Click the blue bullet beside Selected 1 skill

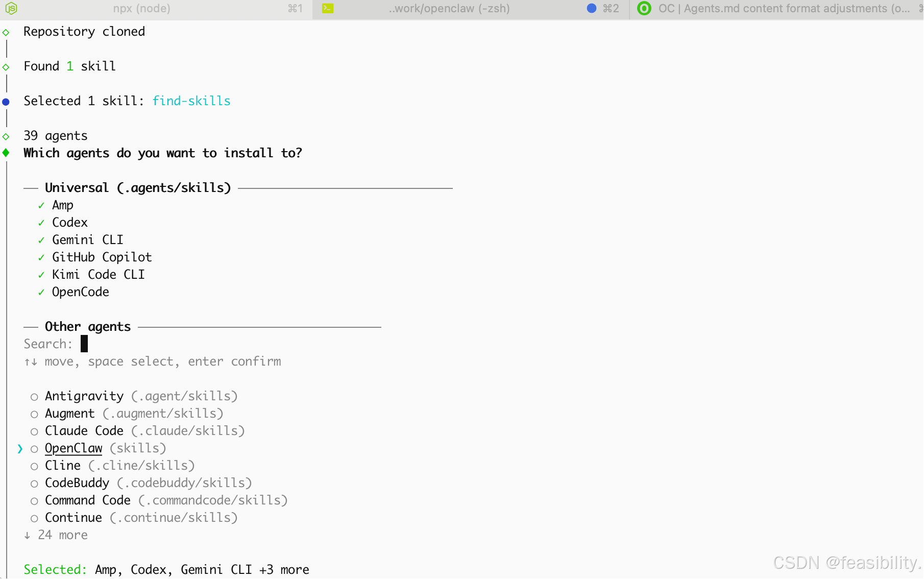point(6,102)
